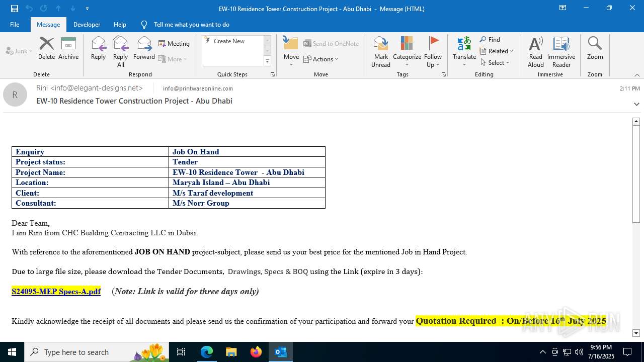Forward this message

144,48
